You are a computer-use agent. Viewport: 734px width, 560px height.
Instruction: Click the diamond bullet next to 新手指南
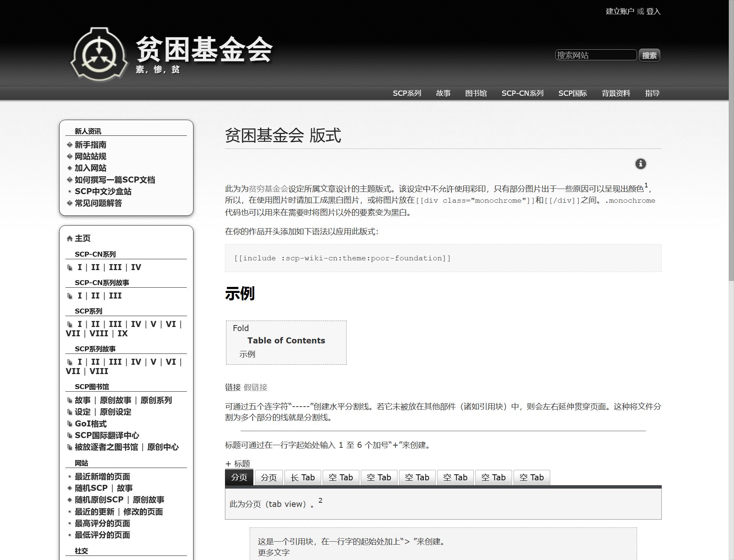[70, 145]
